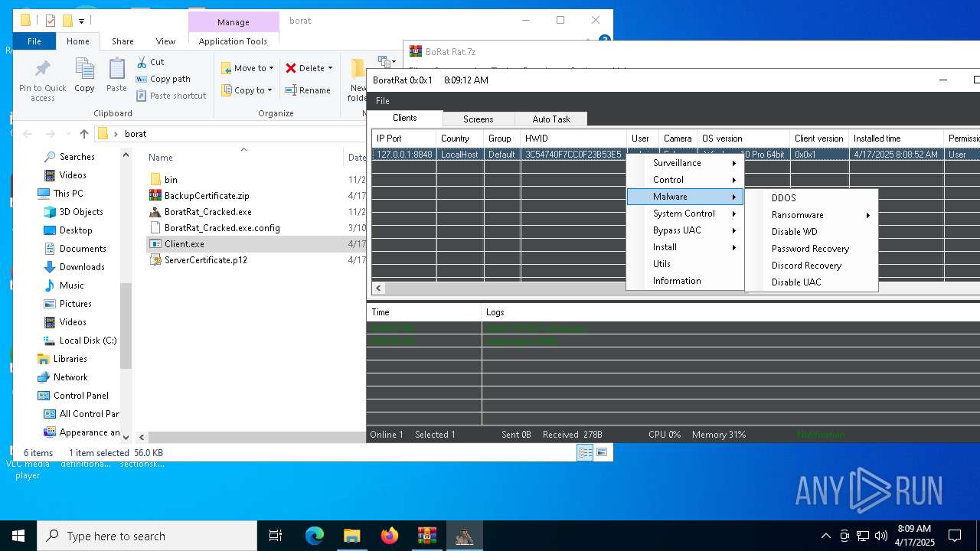Viewport: 980px width, 551px height.
Task: Click the Paste shortcut icon
Action: (142, 96)
